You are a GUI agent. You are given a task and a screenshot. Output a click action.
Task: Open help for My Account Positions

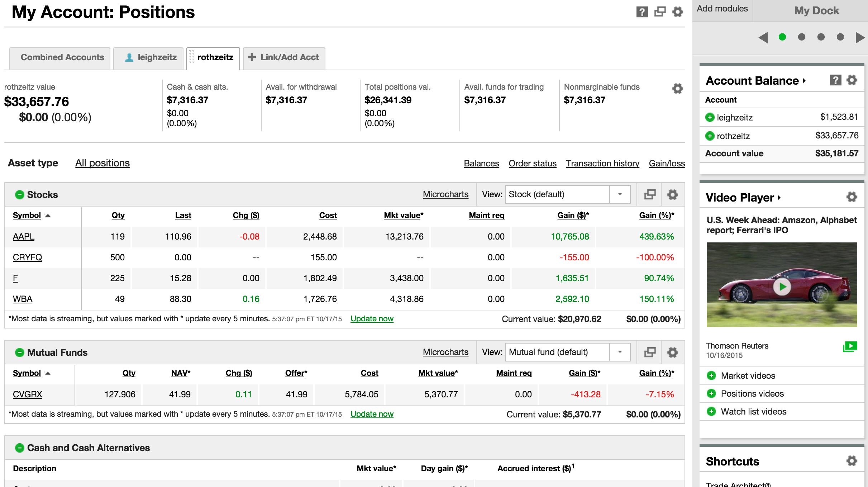tap(642, 12)
